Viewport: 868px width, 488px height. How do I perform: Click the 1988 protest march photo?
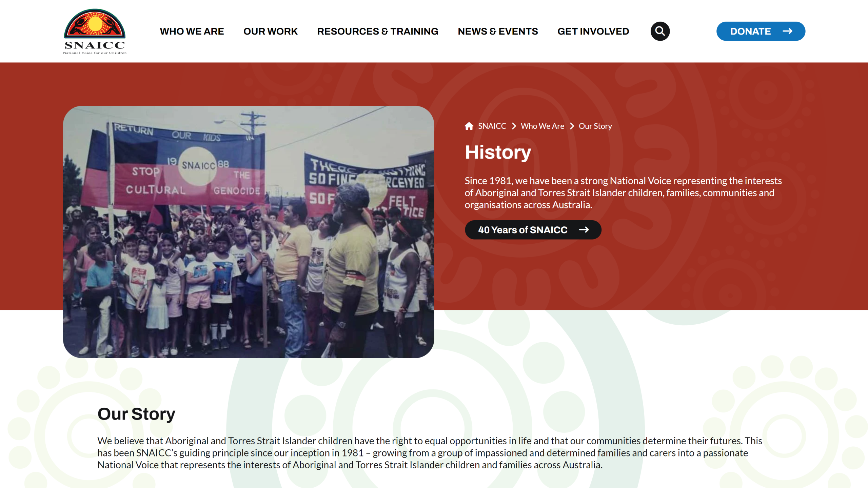tap(249, 232)
